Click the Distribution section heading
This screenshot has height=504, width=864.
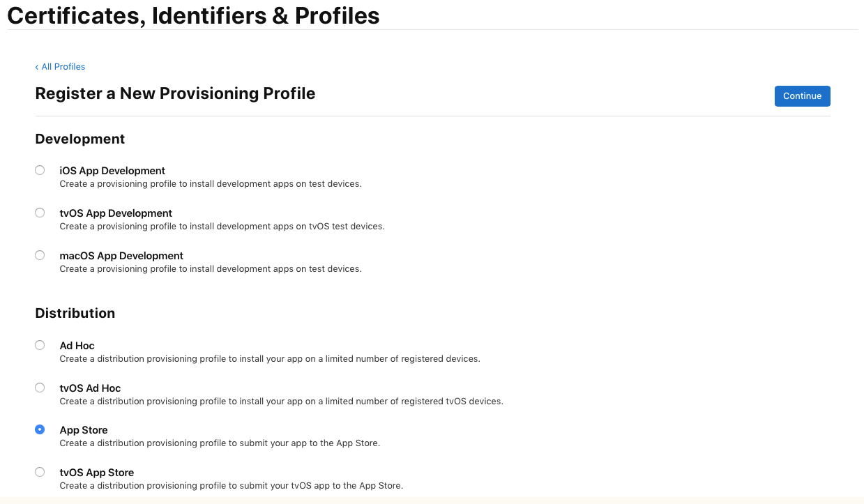click(75, 313)
